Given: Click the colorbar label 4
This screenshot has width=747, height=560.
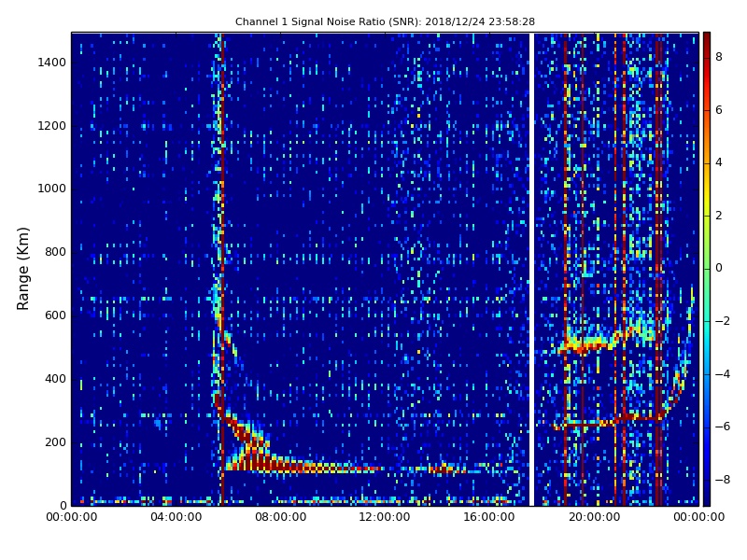Looking at the screenshot, I should [x=719, y=162].
